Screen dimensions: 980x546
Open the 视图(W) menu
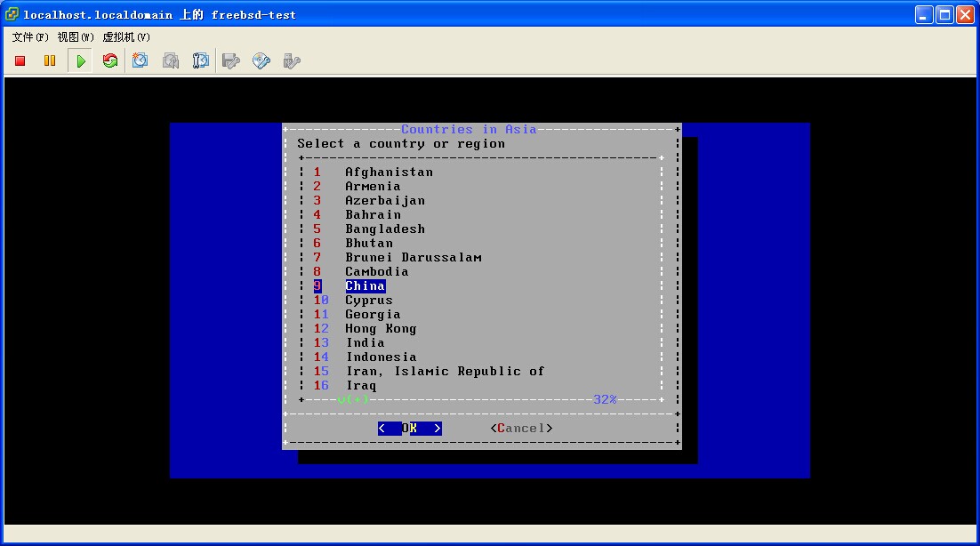point(76,37)
